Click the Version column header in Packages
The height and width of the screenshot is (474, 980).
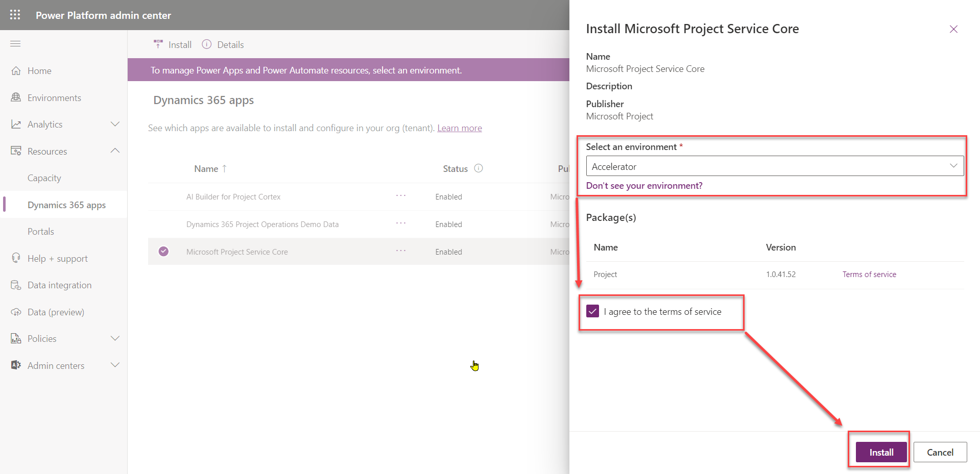[781, 247]
